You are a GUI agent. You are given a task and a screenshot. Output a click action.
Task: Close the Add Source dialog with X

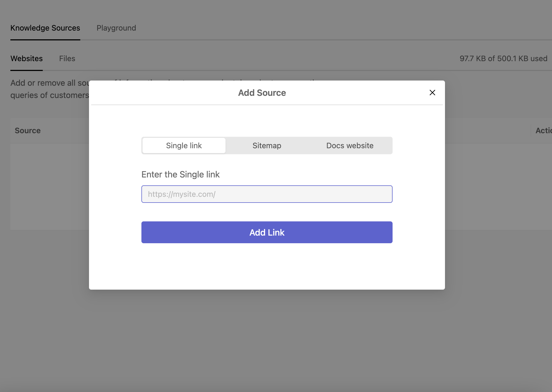(432, 93)
